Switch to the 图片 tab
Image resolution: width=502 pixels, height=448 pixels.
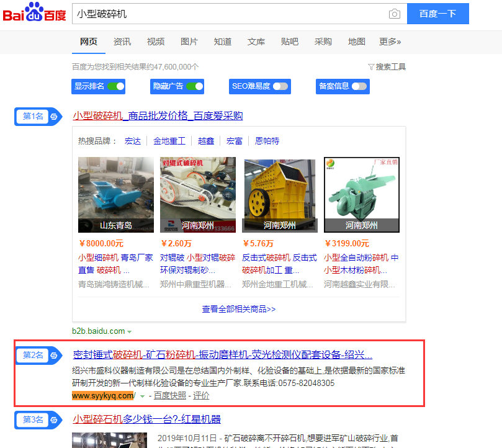(x=189, y=42)
